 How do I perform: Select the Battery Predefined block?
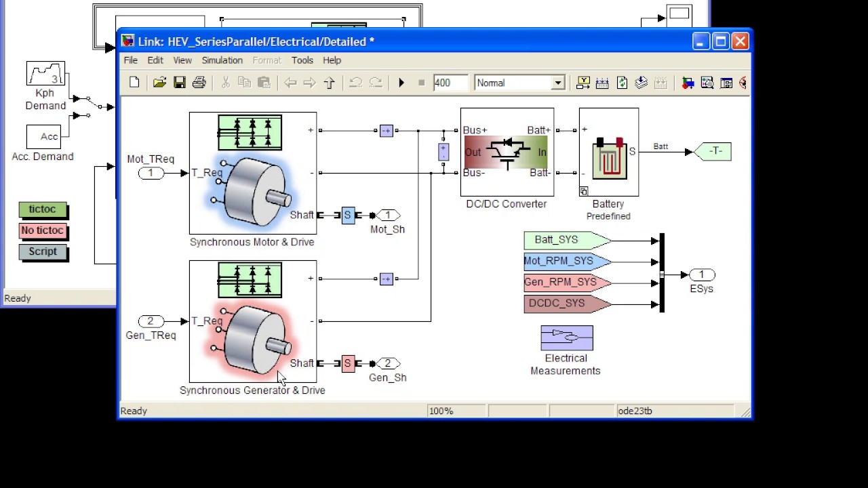608,152
